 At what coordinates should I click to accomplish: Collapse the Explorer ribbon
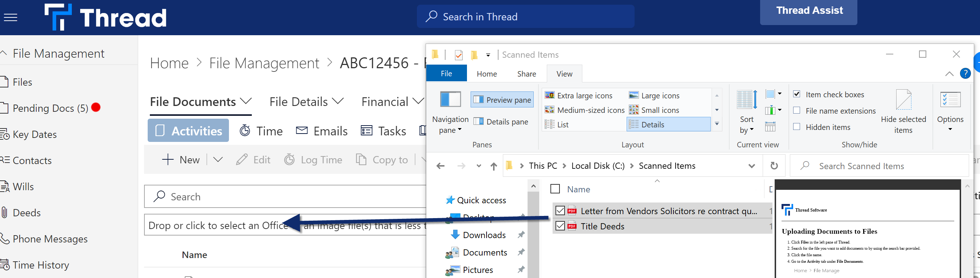pyautogui.click(x=949, y=74)
